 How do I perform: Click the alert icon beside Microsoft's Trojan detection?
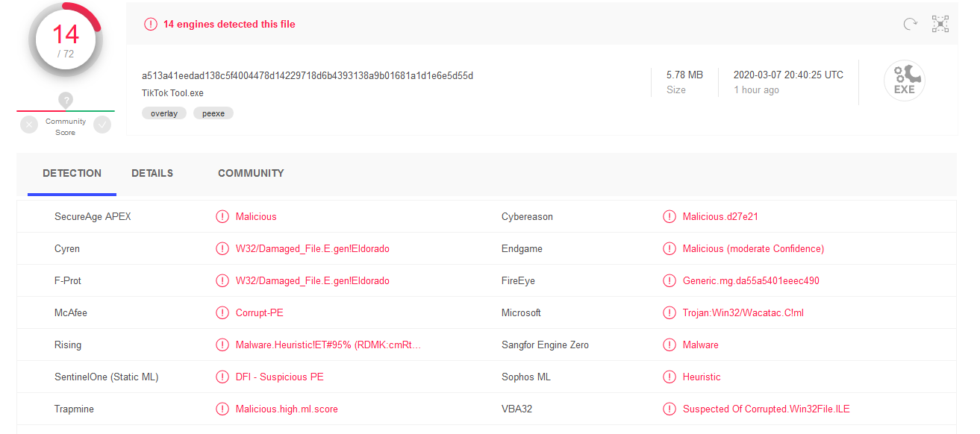coord(669,313)
